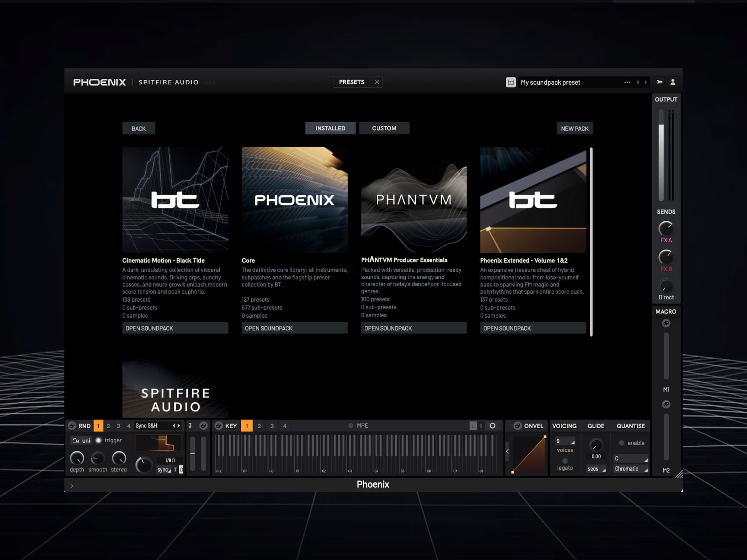Viewport: 747px width, 560px height.
Task: Open the voices count dropdown
Action: pyautogui.click(x=565, y=441)
